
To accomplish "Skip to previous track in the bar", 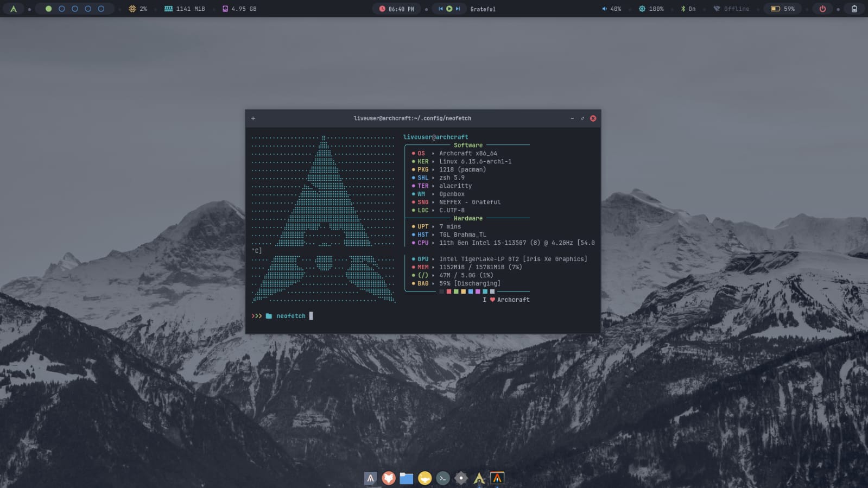I will coord(441,9).
